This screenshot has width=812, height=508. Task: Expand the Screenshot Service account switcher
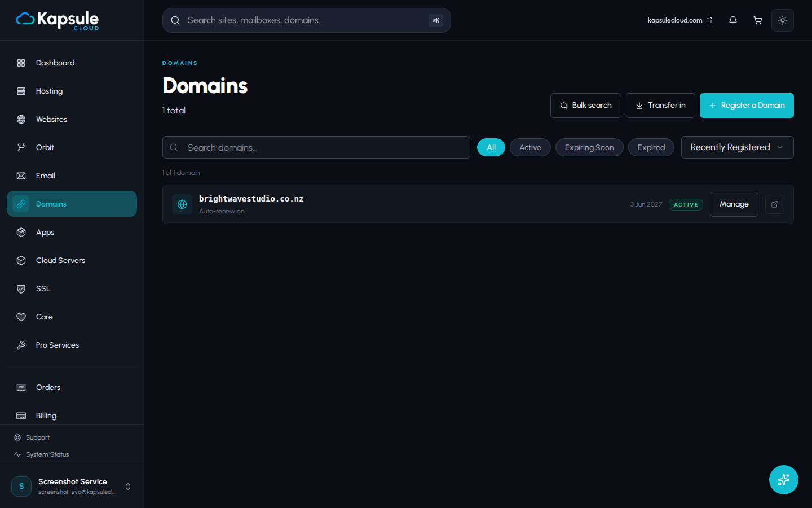coord(128,487)
